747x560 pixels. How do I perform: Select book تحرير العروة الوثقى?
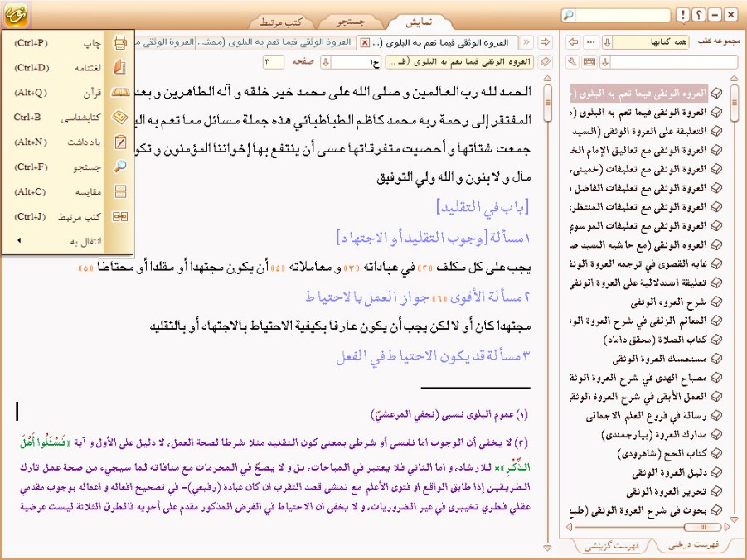(666, 491)
